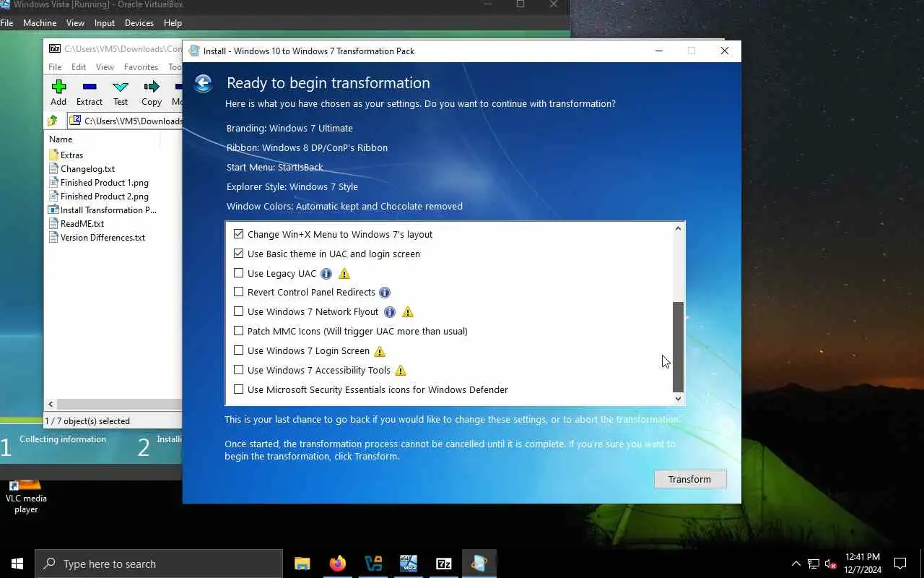Click the installer icon in the taskbar
Image resolution: width=924 pixels, height=578 pixels.
pos(479,564)
